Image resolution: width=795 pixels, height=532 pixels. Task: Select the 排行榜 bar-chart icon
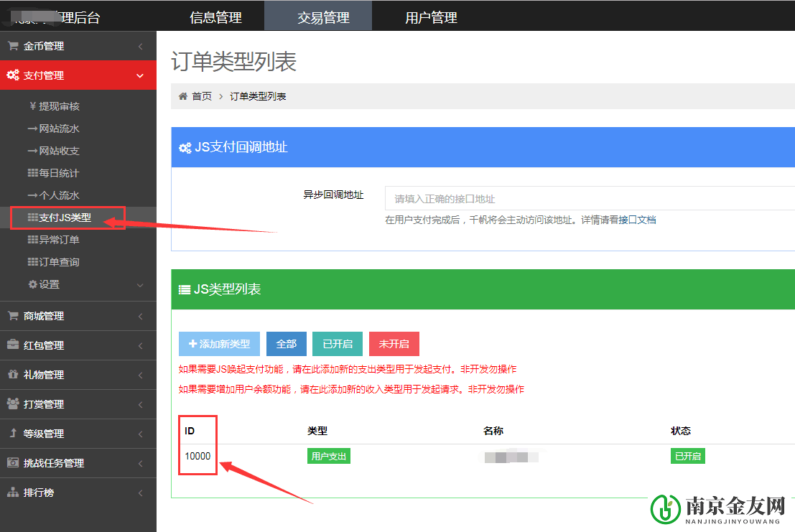point(12,493)
